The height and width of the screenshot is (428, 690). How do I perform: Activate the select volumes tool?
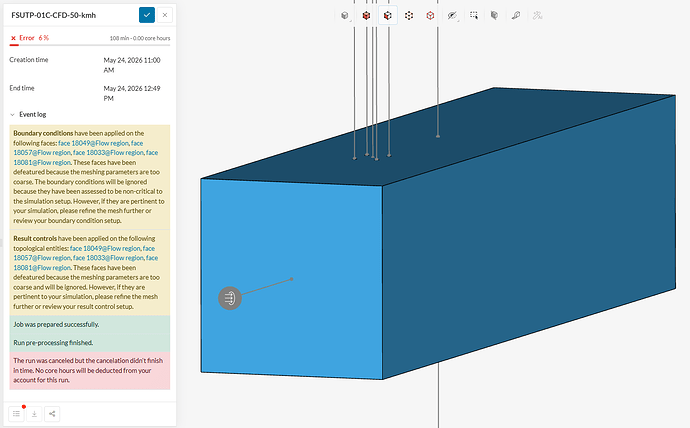(x=366, y=16)
